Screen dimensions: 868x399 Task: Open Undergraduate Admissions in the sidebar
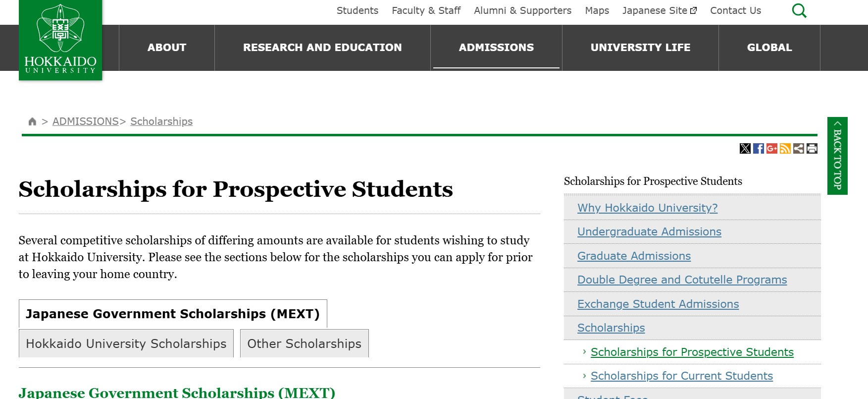[649, 231]
